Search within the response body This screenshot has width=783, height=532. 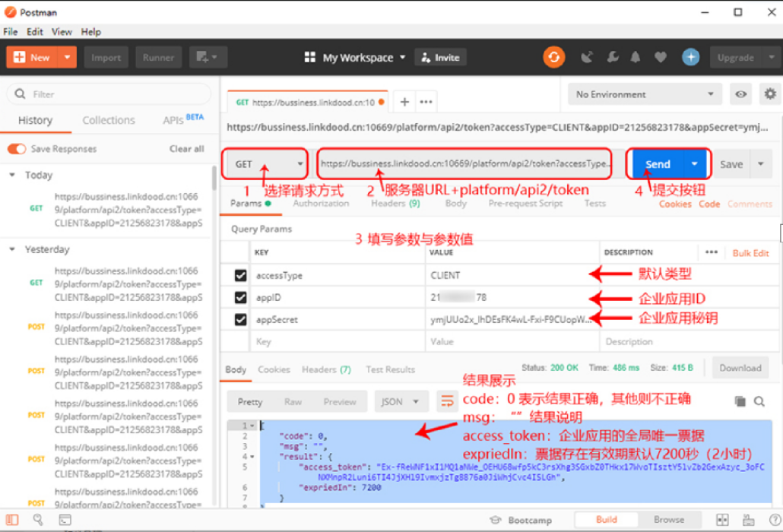(x=759, y=401)
